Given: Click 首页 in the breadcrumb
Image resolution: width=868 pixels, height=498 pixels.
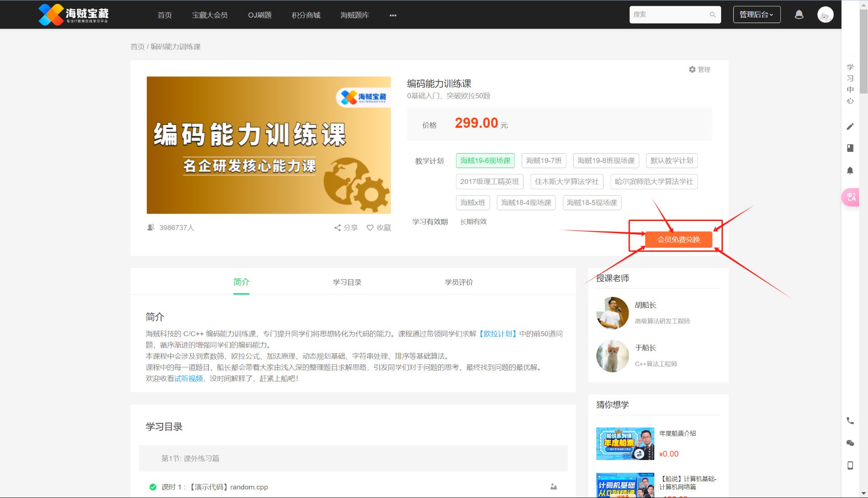Looking at the screenshot, I should click(137, 47).
